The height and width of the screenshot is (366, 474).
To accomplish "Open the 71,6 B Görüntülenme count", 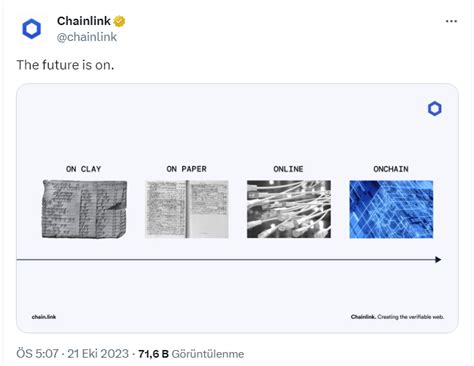I will (x=191, y=354).
